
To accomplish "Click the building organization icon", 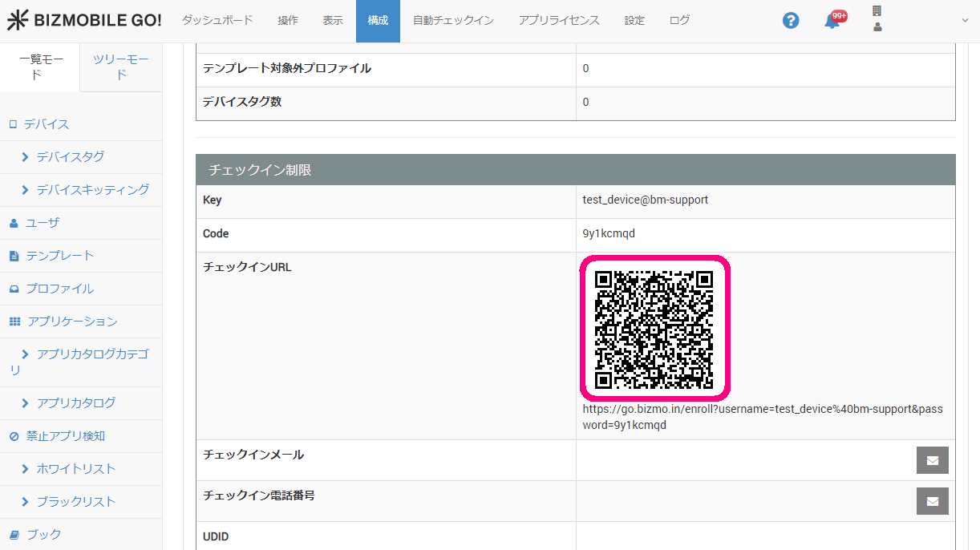I will pos(877,11).
